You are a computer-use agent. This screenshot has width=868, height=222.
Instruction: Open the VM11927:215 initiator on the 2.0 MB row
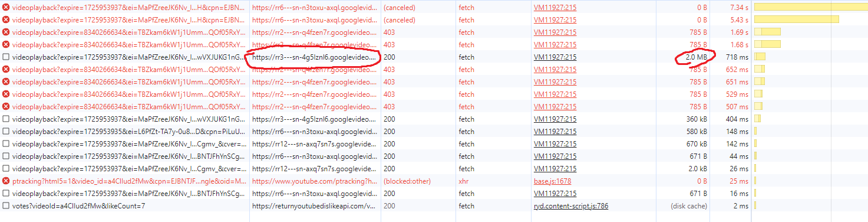pyautogui.click(x=555, y=57)
